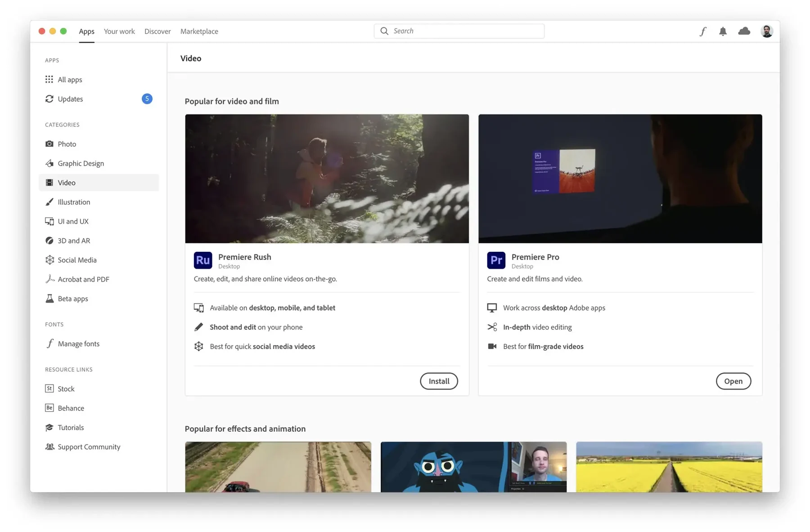Image resolution: width=810 pixels, height=532 pixels.
Task: Go to Graphic Design category
Action: tap(99, 163)
